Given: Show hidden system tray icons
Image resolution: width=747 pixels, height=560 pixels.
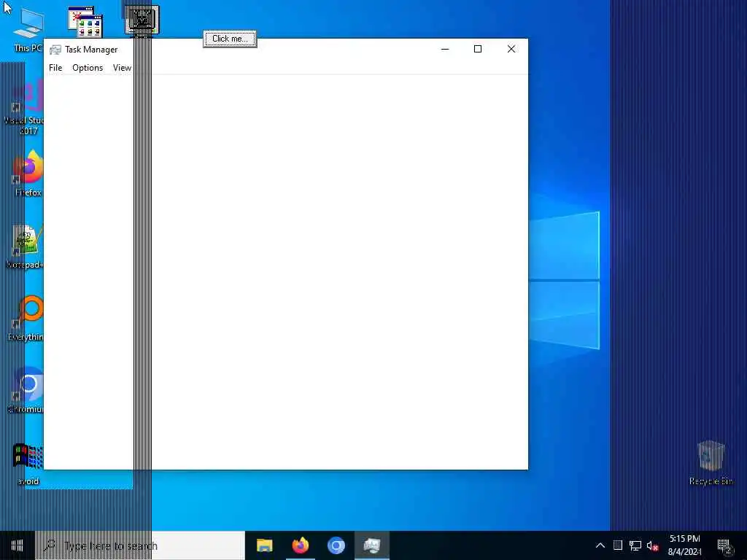Looking at the screenshot, I should click(600, 545).
